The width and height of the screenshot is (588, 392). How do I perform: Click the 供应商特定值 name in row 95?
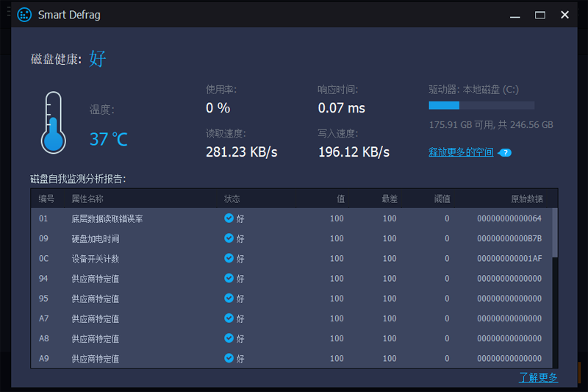[96, 299]
